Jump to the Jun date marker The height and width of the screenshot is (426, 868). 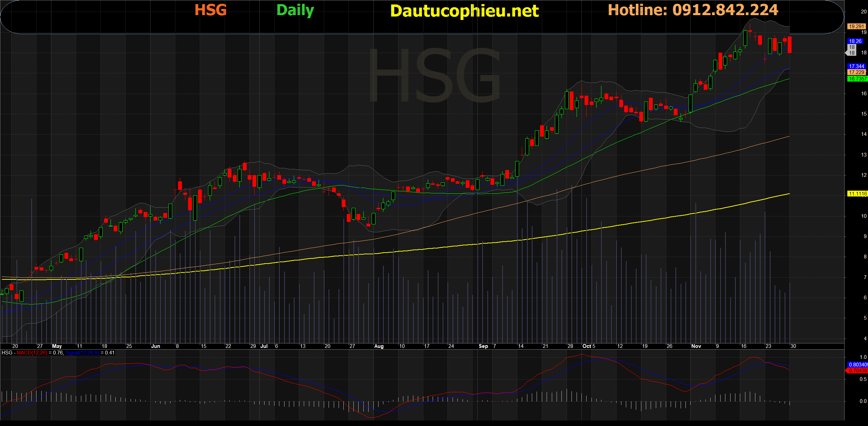click(x=156, y=346)
